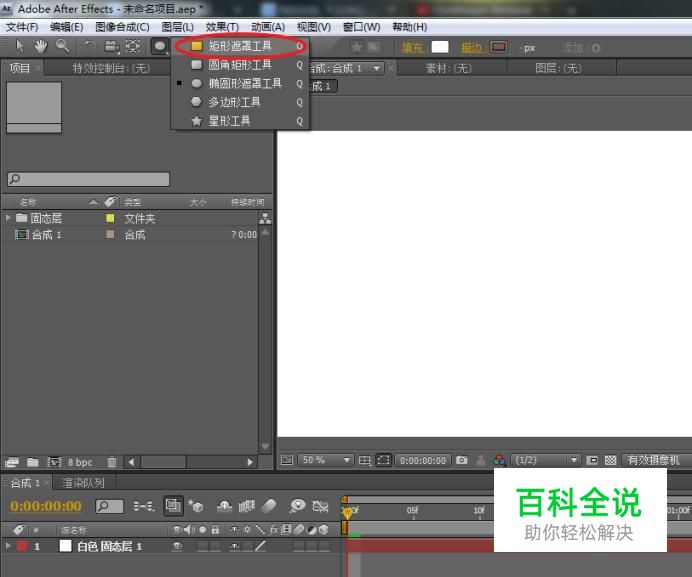Image resolution: width=692 pixels, height=577 pixels.
Task: Select the arrow Selection tool
Action: pos(20,46)
